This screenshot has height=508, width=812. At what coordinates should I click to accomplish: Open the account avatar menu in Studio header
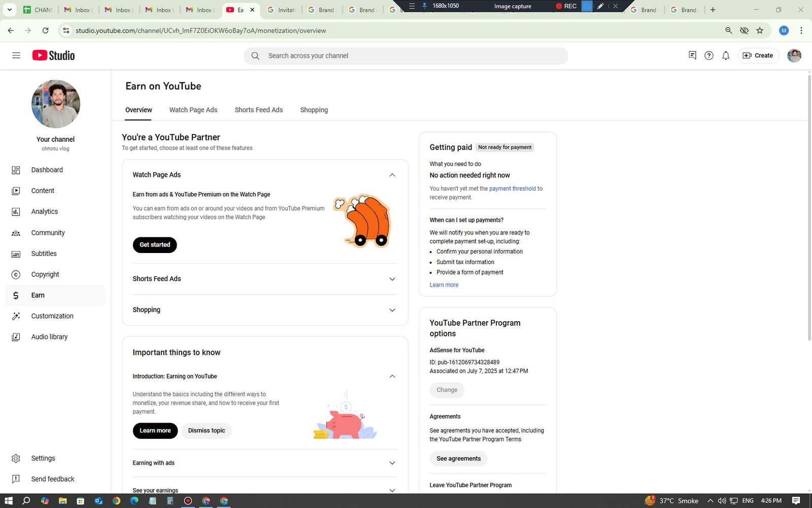[x=794, y=55]
